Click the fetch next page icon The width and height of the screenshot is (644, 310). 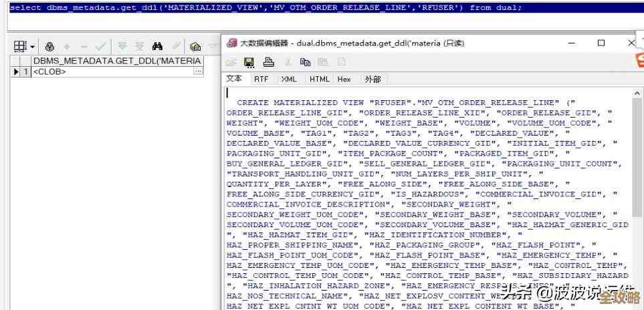pos(122,47)
